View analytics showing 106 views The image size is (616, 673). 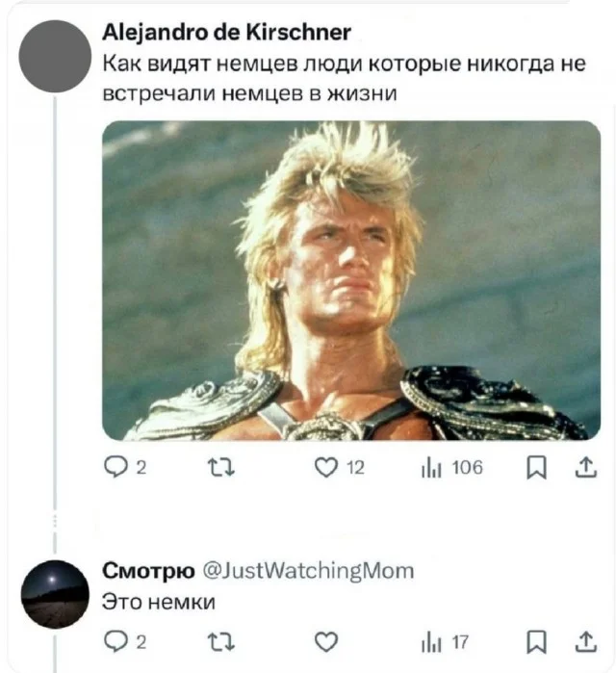452,467
